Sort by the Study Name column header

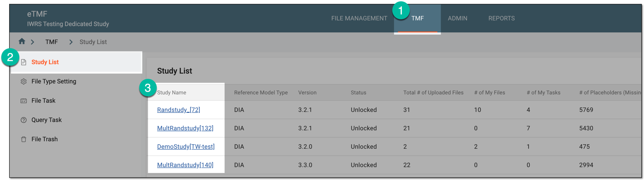pyautogui.click(x=172, y=92)
